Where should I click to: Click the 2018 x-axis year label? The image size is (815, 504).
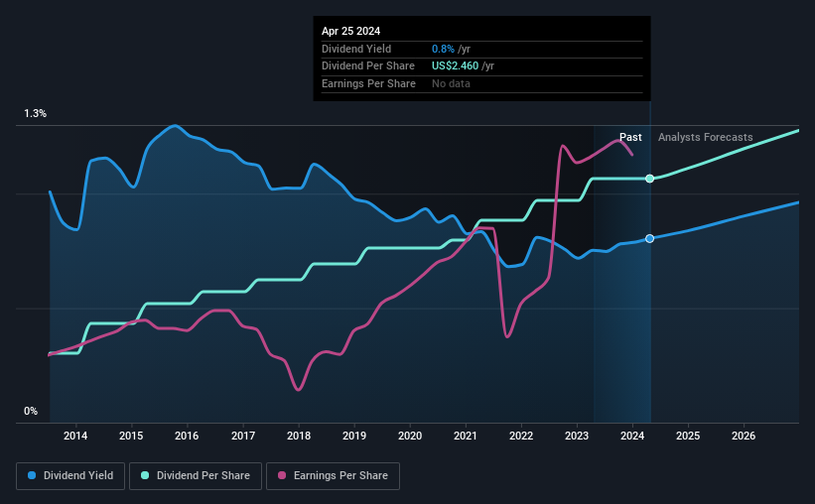click(x=299, y=436)
